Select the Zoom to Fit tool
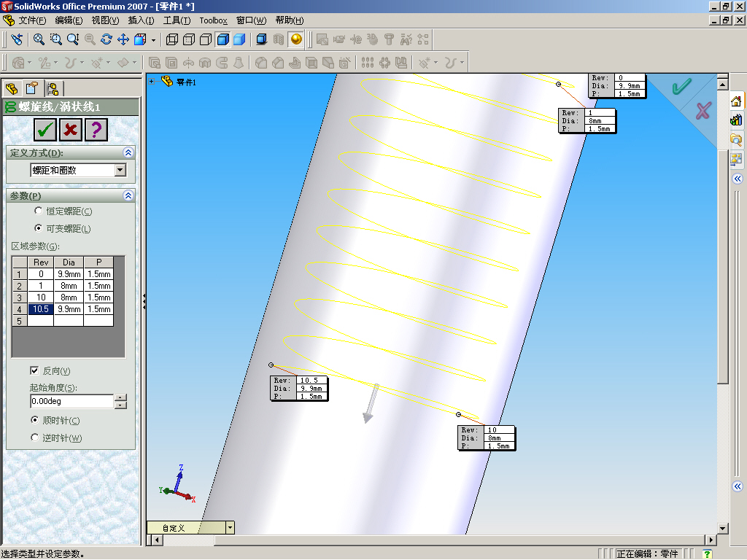747x560 pixels. tap(39, 39)
